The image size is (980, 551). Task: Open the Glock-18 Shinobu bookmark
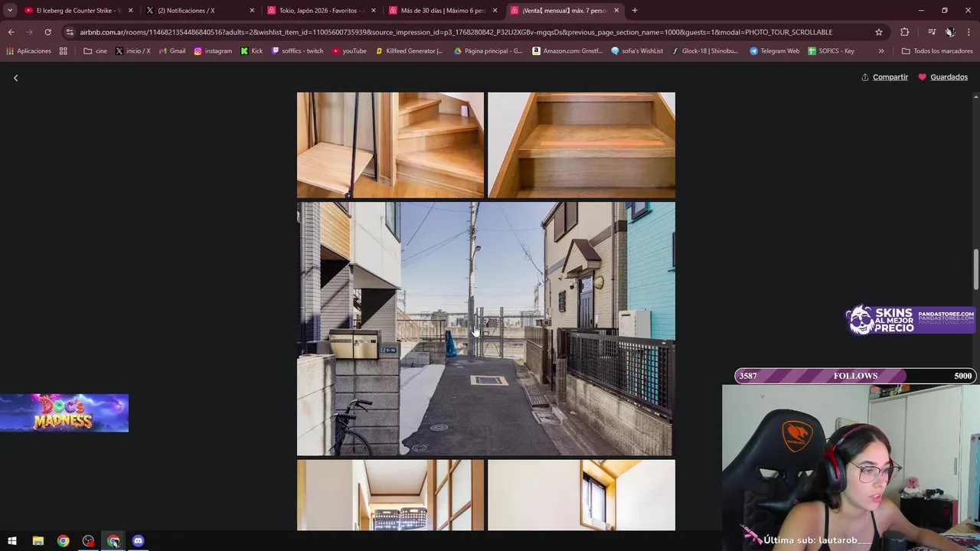click(x=704, y=51)
